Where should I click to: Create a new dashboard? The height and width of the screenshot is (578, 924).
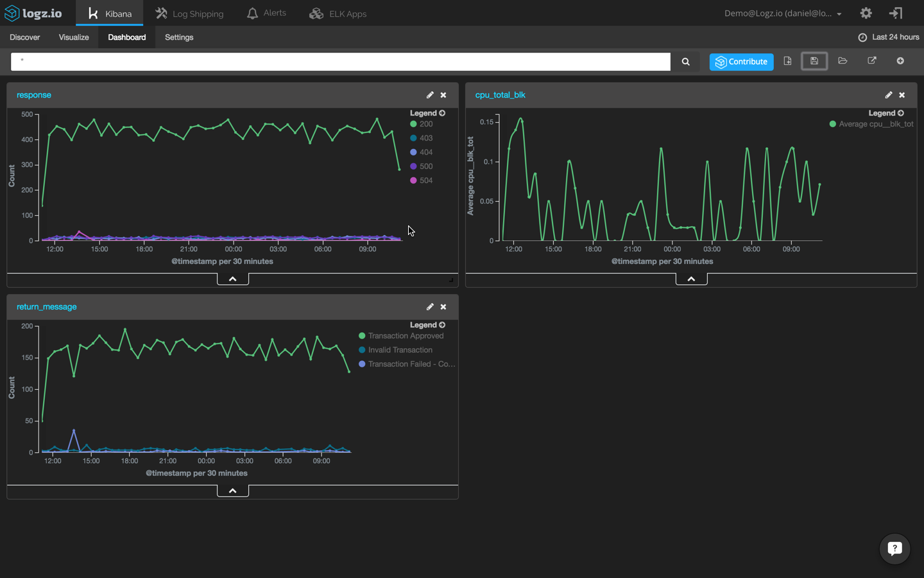tap(787, 61)
